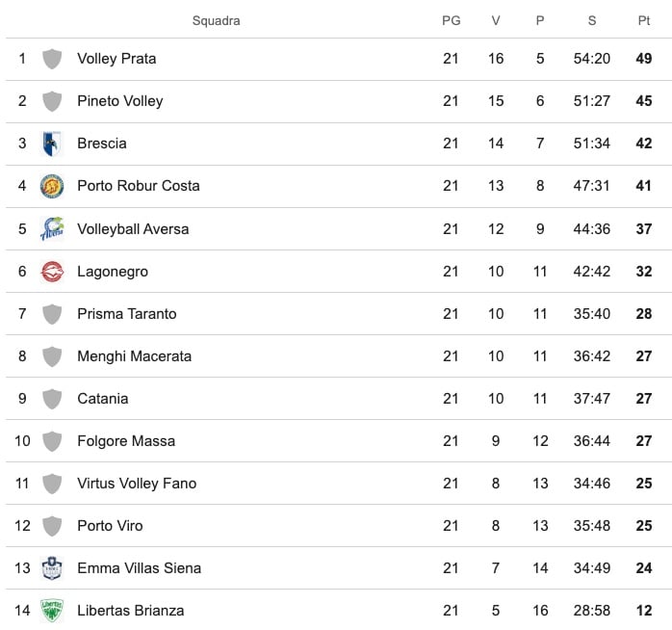Click the Volleyball Aversa logo icon
Image resolution: width=672 pixels, height=630 pixels.
point(52,229)
